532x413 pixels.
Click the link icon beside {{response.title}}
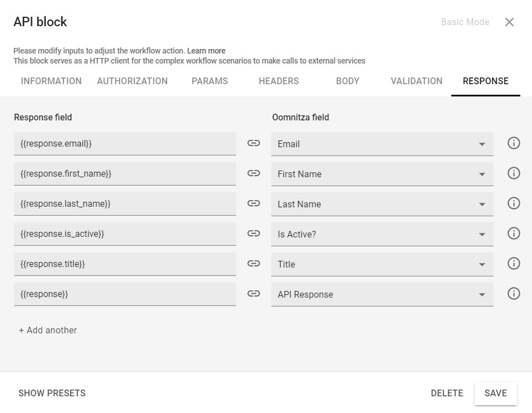[253, 263]
